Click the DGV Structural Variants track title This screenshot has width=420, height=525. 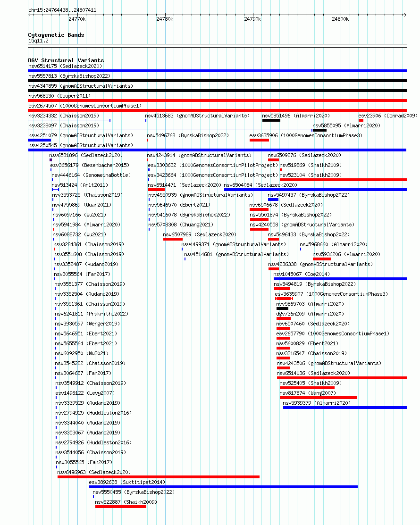(66, 60)
